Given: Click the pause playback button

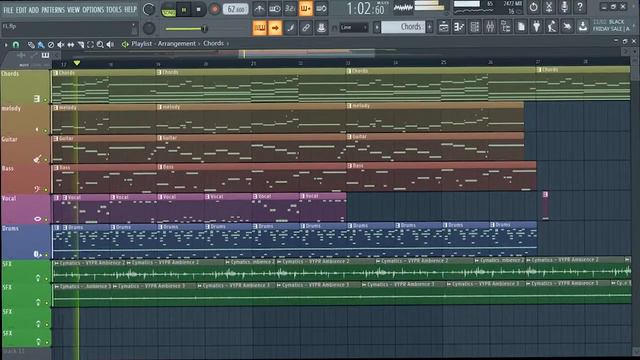Looking at the screenshot, I should pyautogui.click(x=184, y=9).
